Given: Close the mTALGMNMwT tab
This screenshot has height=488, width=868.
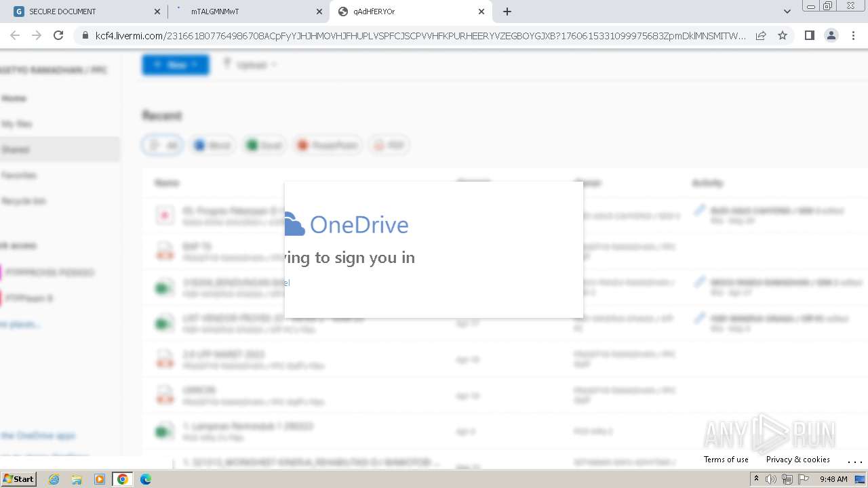Looking at the screenshot, I should [319, 12].
